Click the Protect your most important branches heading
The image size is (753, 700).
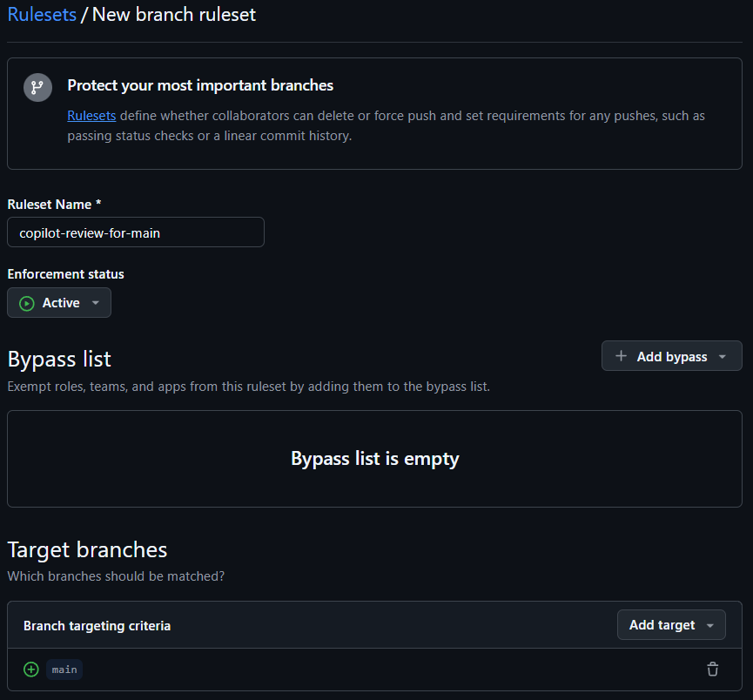pos(200,85)
